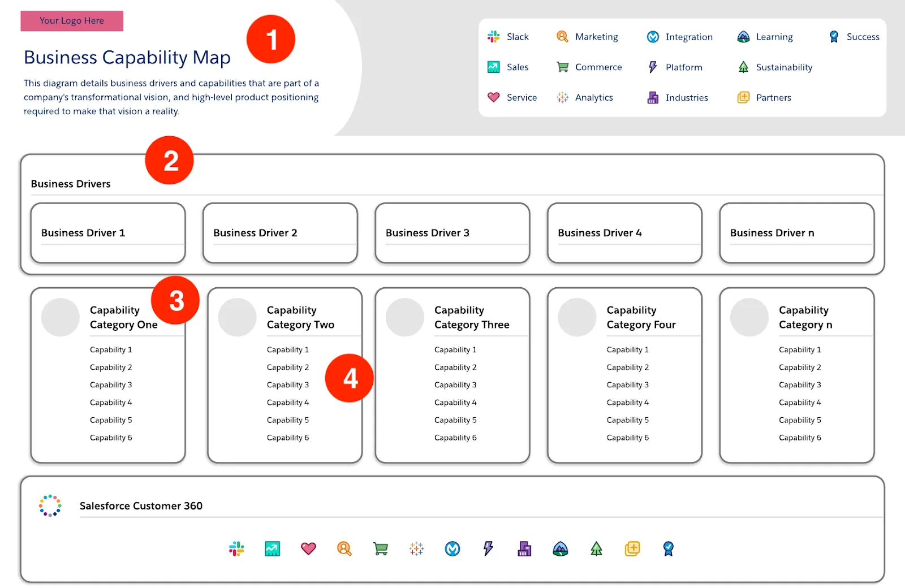This screenshot has height=588, width=905.
Task: Click the Integration icon in Customer 360 row
Action: 453,548
